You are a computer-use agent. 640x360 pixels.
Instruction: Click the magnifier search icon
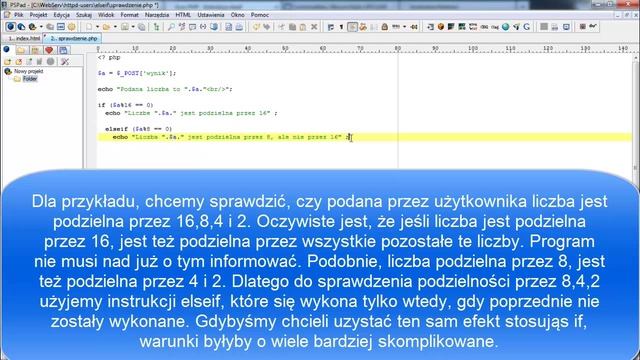click(x=171, y=27)
